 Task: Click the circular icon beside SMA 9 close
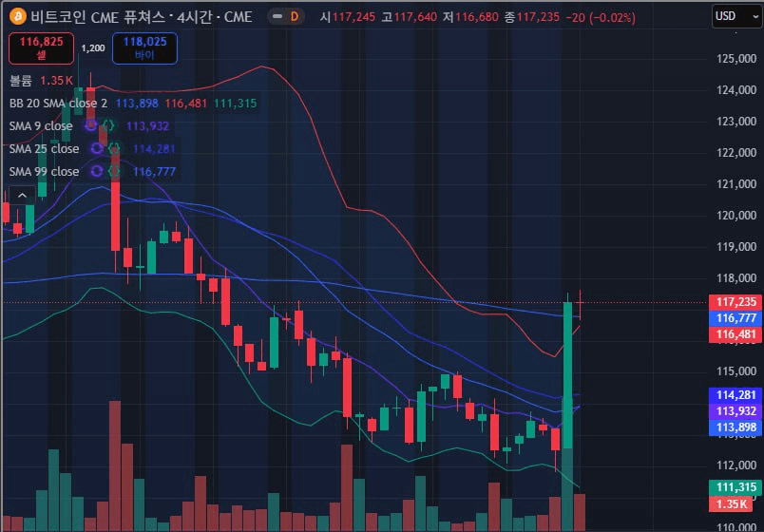(90, 125)
